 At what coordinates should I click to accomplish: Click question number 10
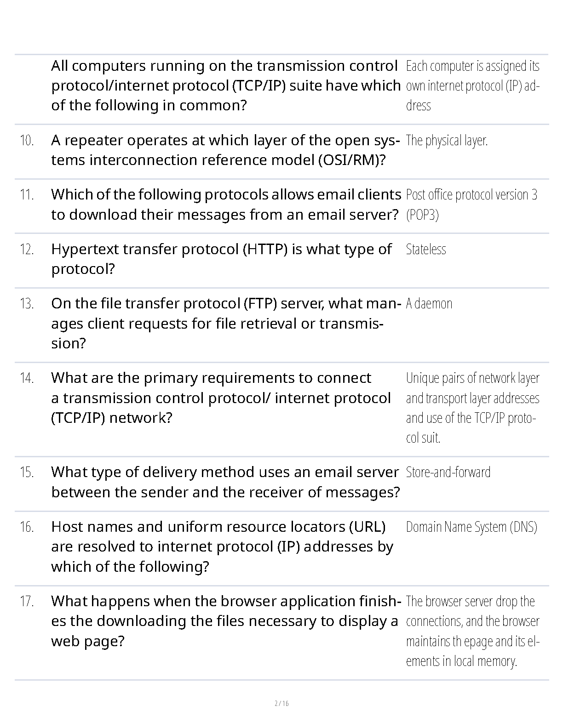coord(27,141)
